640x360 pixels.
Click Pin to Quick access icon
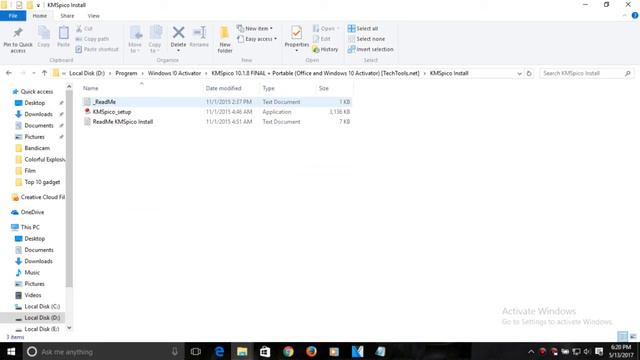[18, 33]
